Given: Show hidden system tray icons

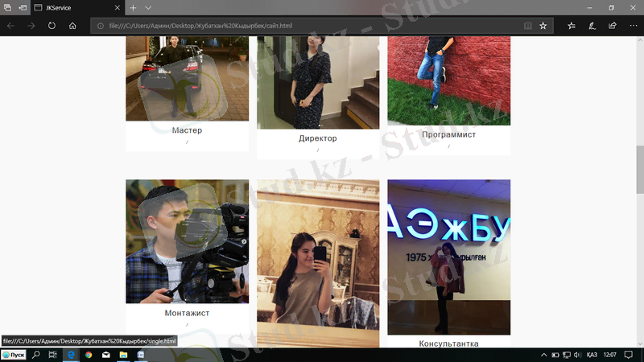Looking at the screenshot, I should pyautogui.click(x=544, y=355).
